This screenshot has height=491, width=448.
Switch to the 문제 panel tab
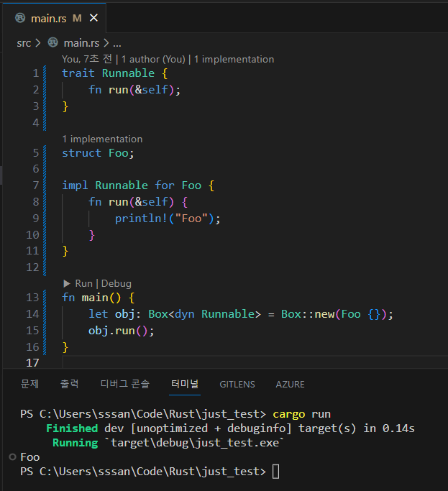(29, 384)
